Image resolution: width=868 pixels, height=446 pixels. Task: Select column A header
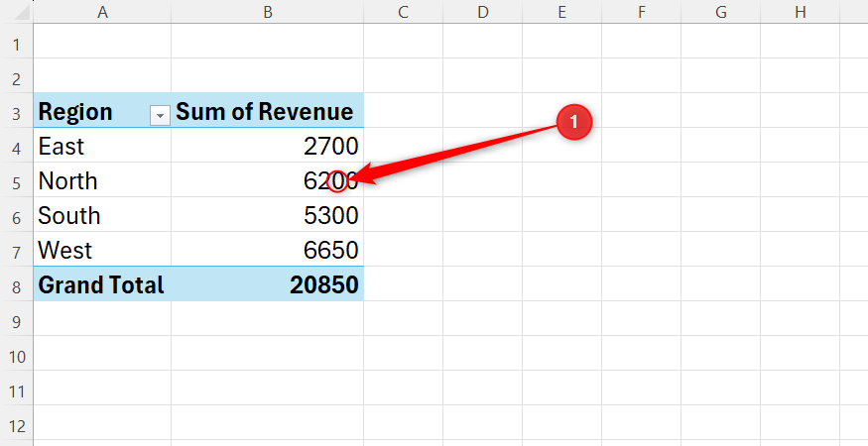102,12
